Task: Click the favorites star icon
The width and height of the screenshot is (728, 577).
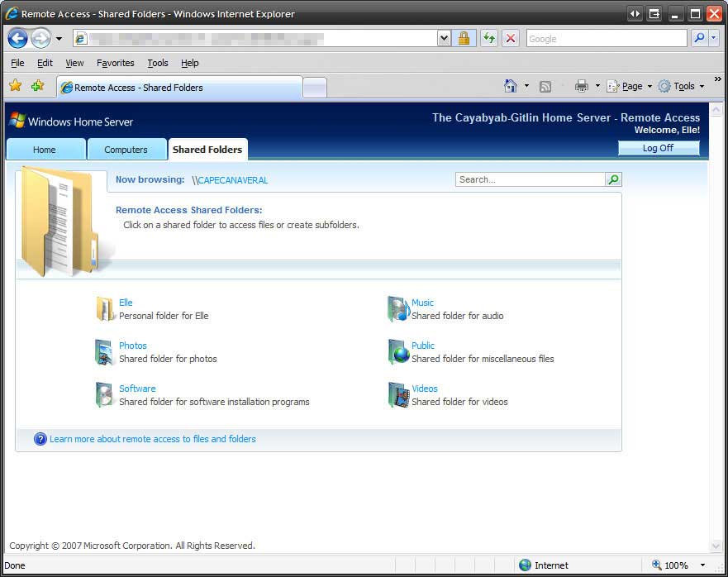Action: (14, 86)
